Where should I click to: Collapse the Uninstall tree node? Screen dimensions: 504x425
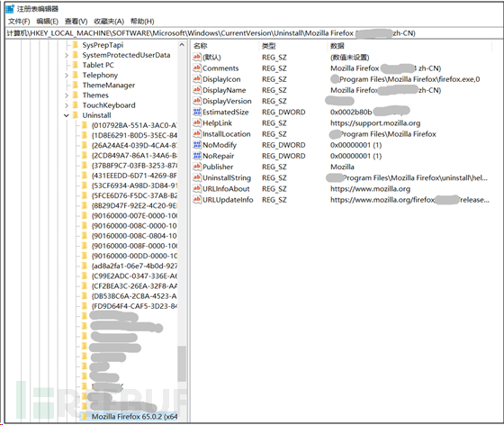point(67,115)
